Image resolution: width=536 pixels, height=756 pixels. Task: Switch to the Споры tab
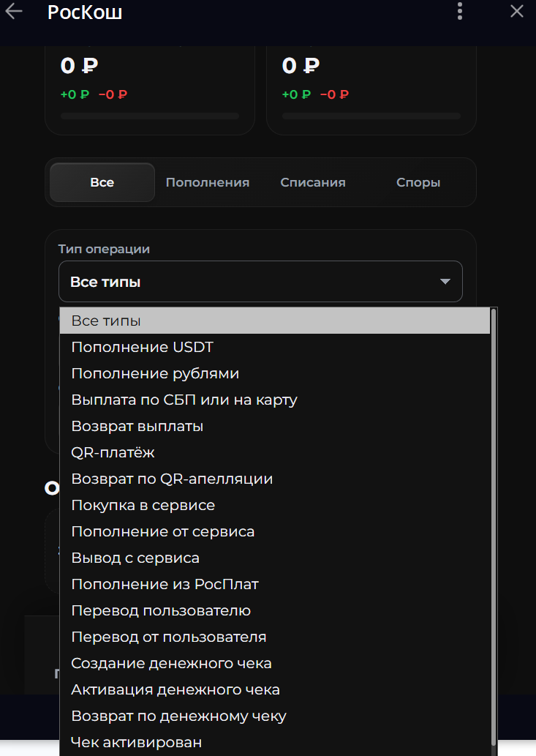click(418, 182)
